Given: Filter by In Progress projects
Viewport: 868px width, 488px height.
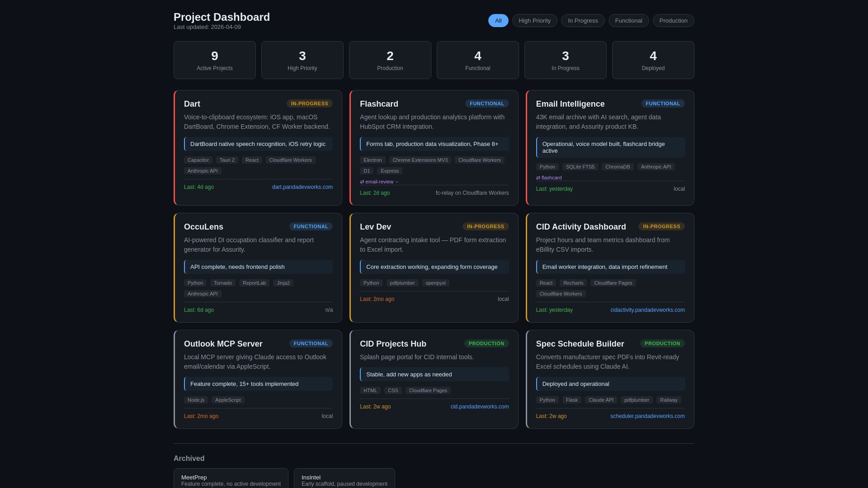Looking at the screenshot, I should pos(583,21).
